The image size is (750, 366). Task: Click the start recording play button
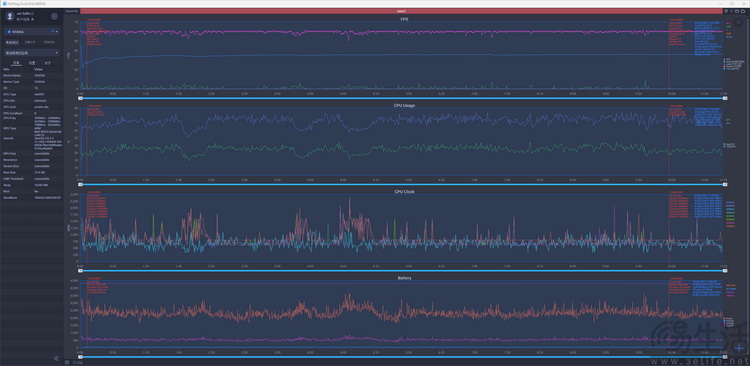tap(739, 22)
